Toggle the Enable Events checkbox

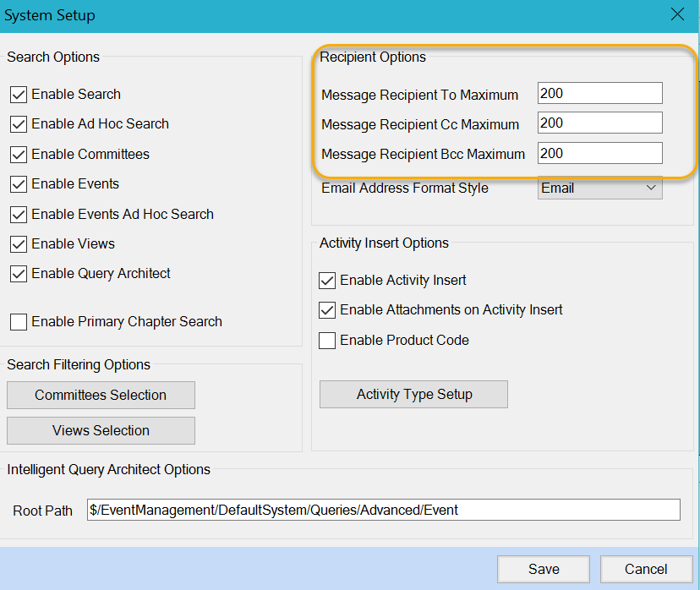[x=19, y=184]
